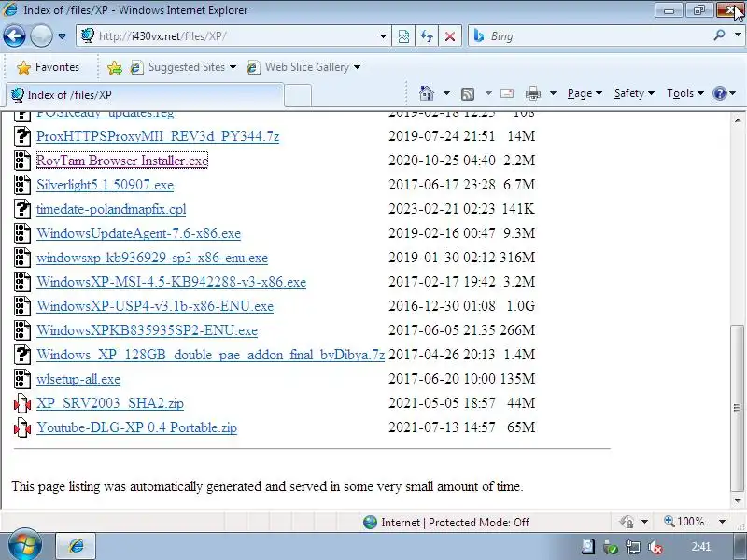Screen dimensions: 747x560
Task: Open the Page menu
Action: pyautogui.click(x=585, y=93)
